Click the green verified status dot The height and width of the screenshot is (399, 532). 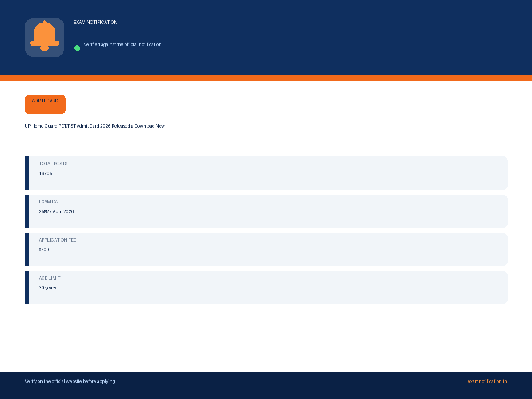pos(77,48)
